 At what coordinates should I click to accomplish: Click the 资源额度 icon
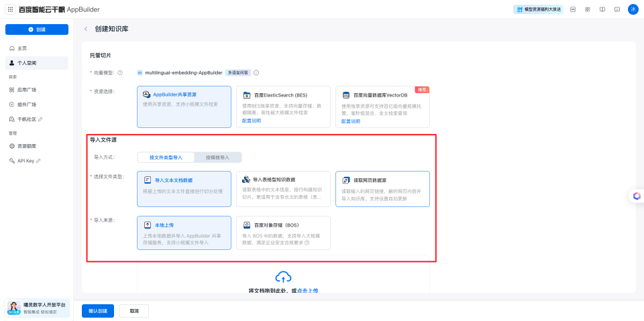[x=11, y=146]
